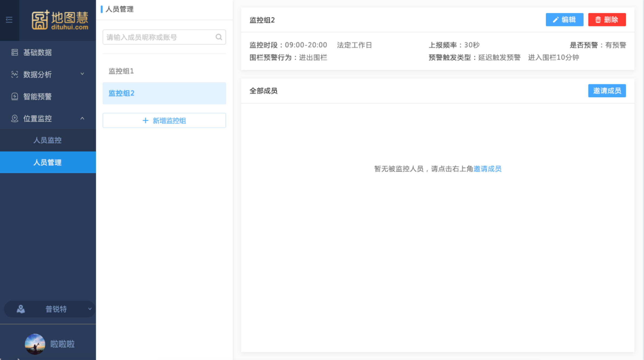This screenshot has height=360, width=644.
Task: Click the 智能预警 alert icon
Action: tap(15, 96)
